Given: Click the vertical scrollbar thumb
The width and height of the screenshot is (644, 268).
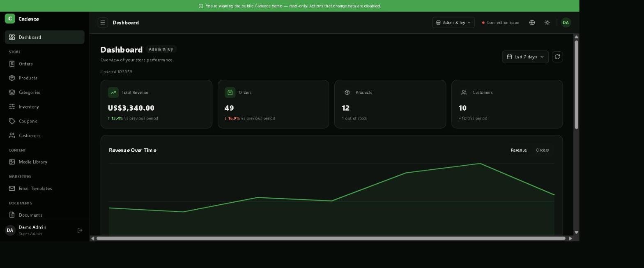Looking at the screenshot, I should pyautogui.click(x=576, y=85).
